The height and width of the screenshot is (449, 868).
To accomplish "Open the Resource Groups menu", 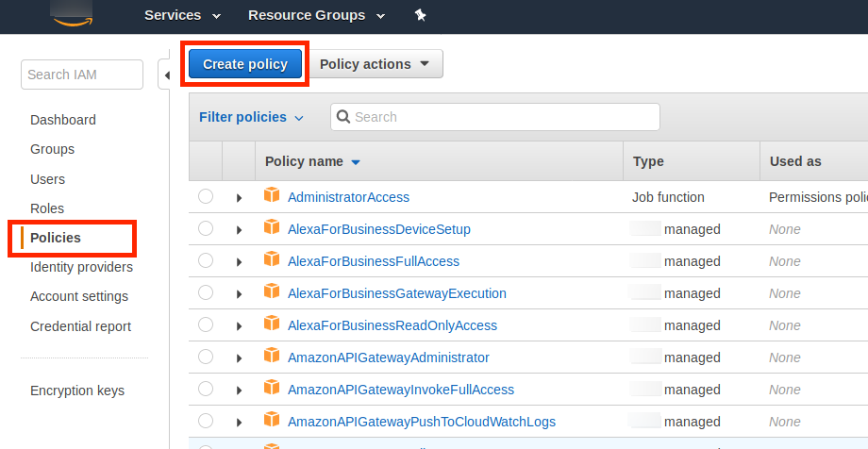I will click(316, 15).
